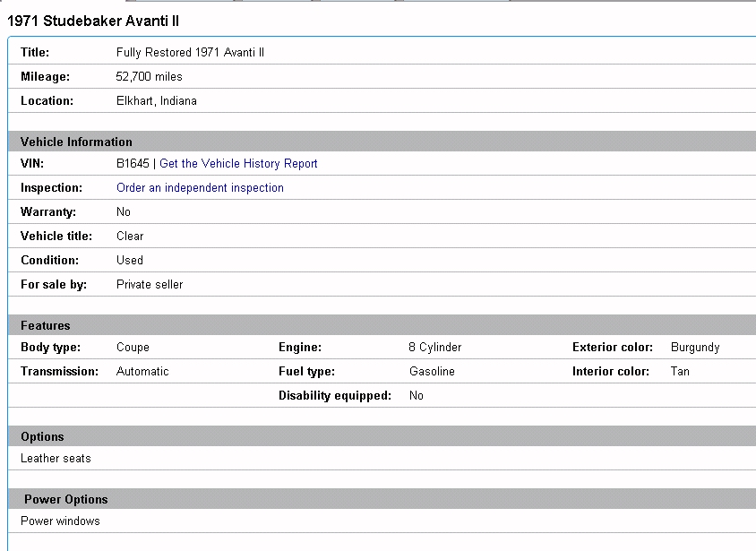This screenshot has width=756, height=551.
Task: Click the Automatic transmission value
Action: tap(142, 372)
